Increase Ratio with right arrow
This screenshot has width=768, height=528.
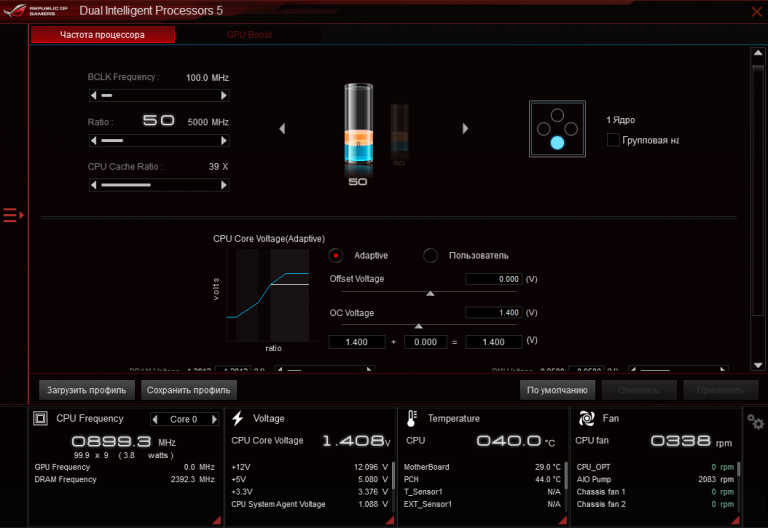(224, 141)
